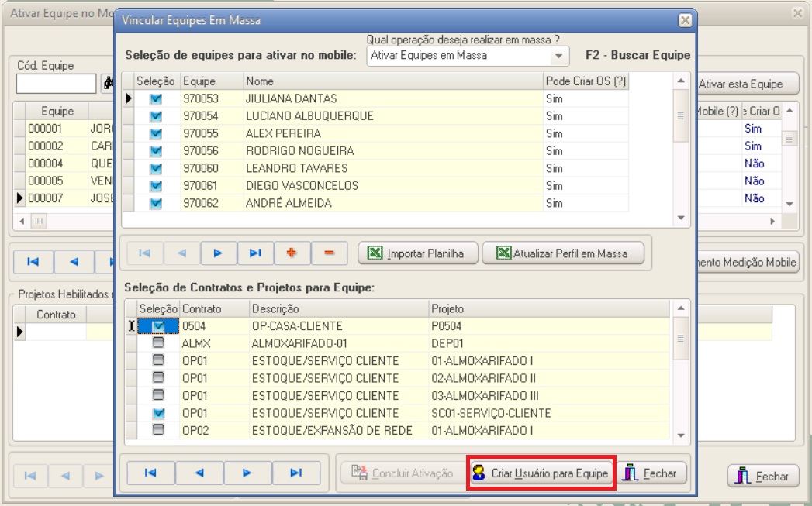Click the red minus remove-record icon
The width and height of the screenshot is (812, 506).
coord(329,253)
